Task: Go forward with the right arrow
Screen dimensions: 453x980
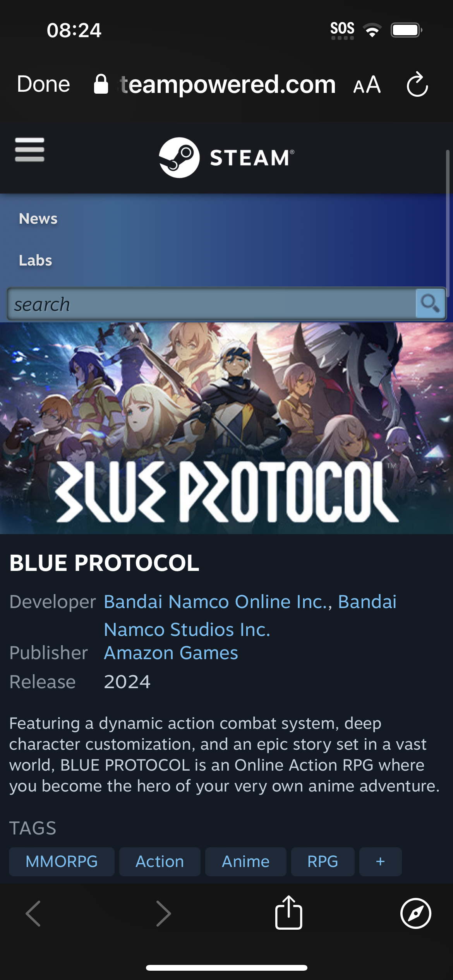Action: point(163,913)
